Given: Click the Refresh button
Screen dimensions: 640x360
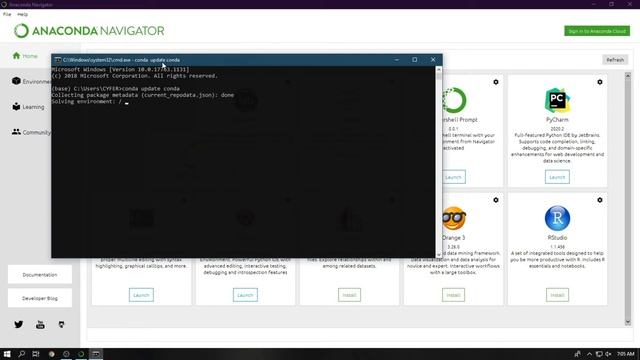Looking at the screenshot, I should [x=615, y=60].
